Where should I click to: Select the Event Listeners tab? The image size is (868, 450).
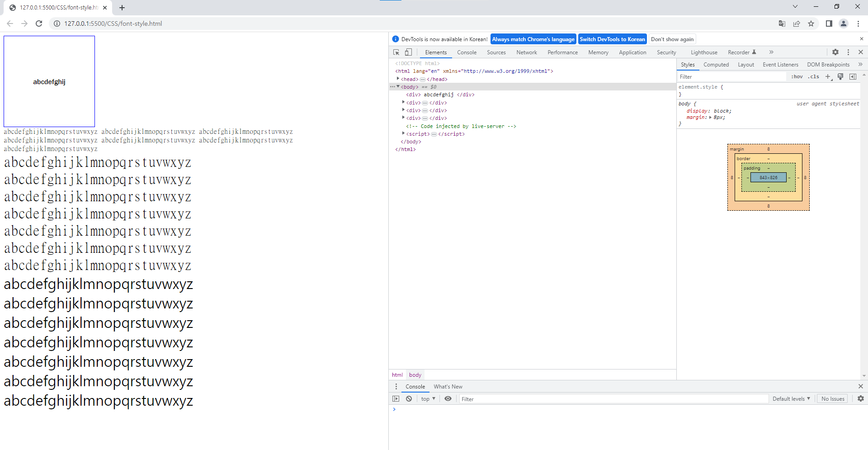pos(780,65)
